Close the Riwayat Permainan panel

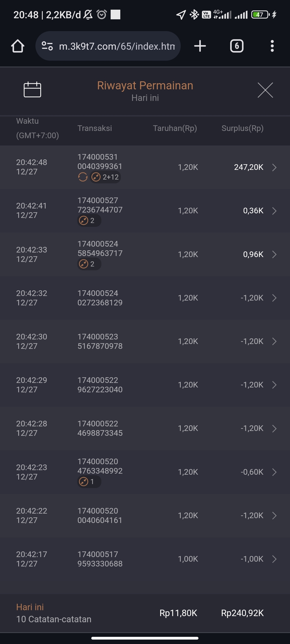[265, 90]
